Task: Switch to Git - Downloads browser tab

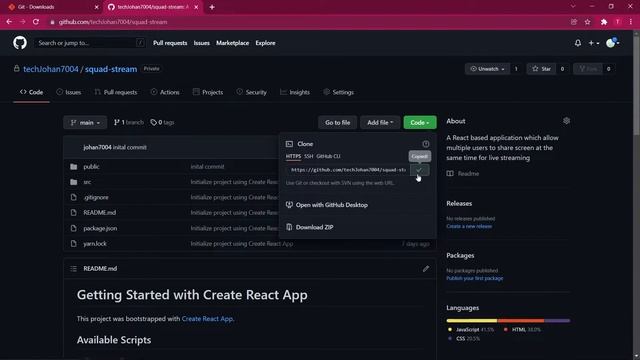Action: (x=52, y=7)
